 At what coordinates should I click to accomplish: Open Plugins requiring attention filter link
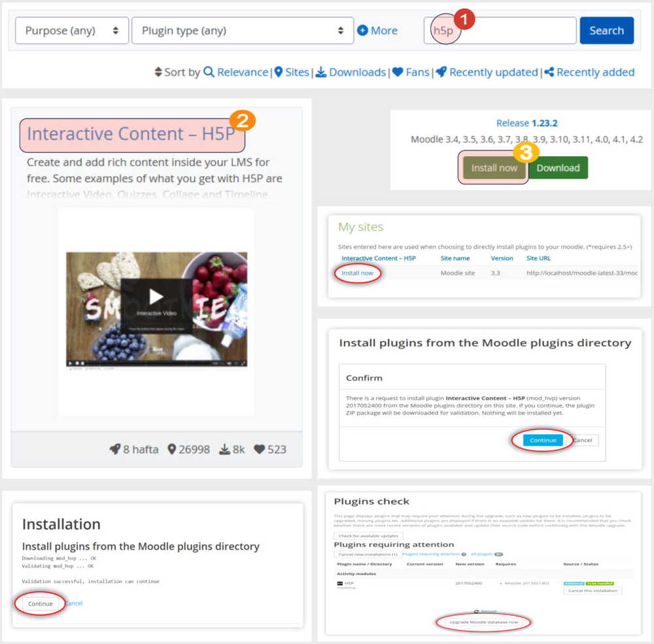point(431,554)
